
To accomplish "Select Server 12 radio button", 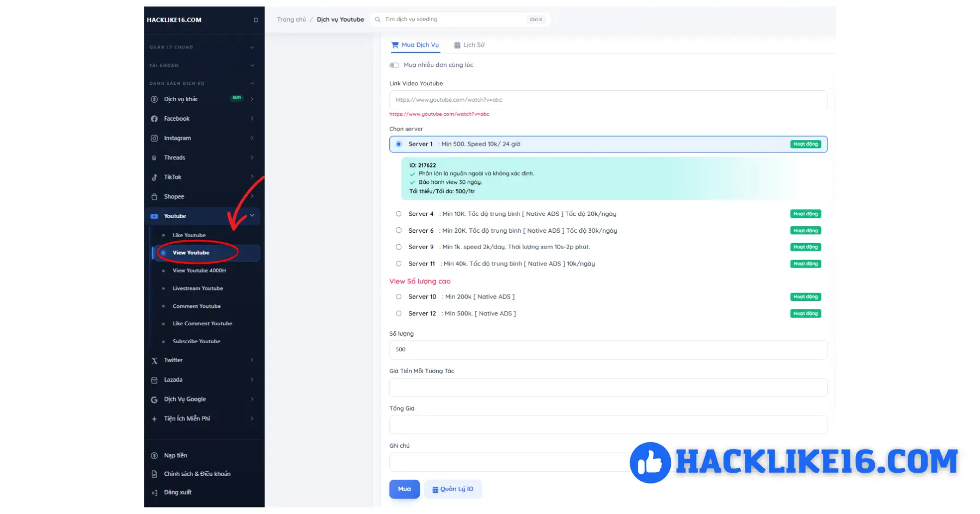I will click(x=399, y=314).
